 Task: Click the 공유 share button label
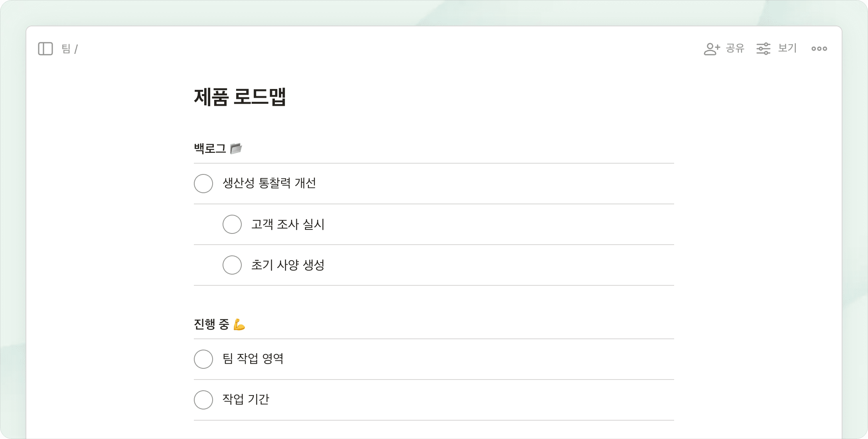(x=735, y=49)
